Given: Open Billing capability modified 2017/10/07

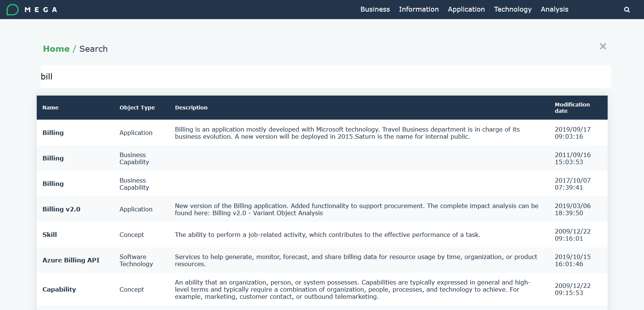Looking at the screenshot, I should coord(53,184).
